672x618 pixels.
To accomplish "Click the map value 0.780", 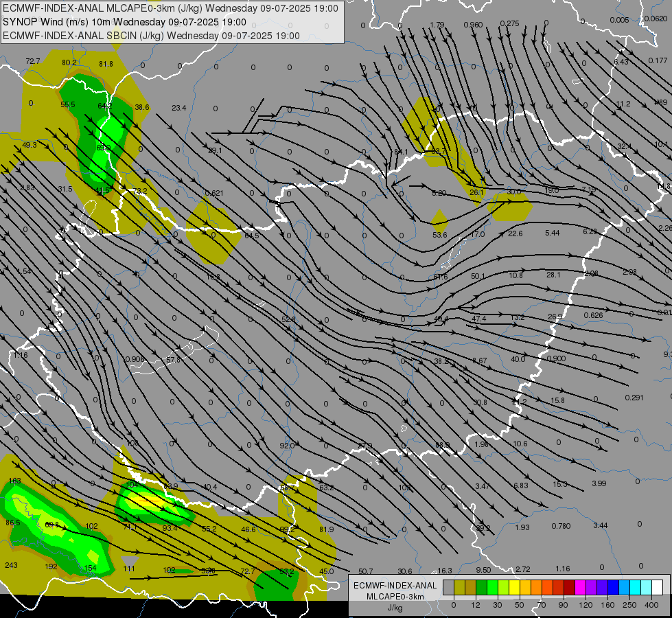I will [561, 526].
